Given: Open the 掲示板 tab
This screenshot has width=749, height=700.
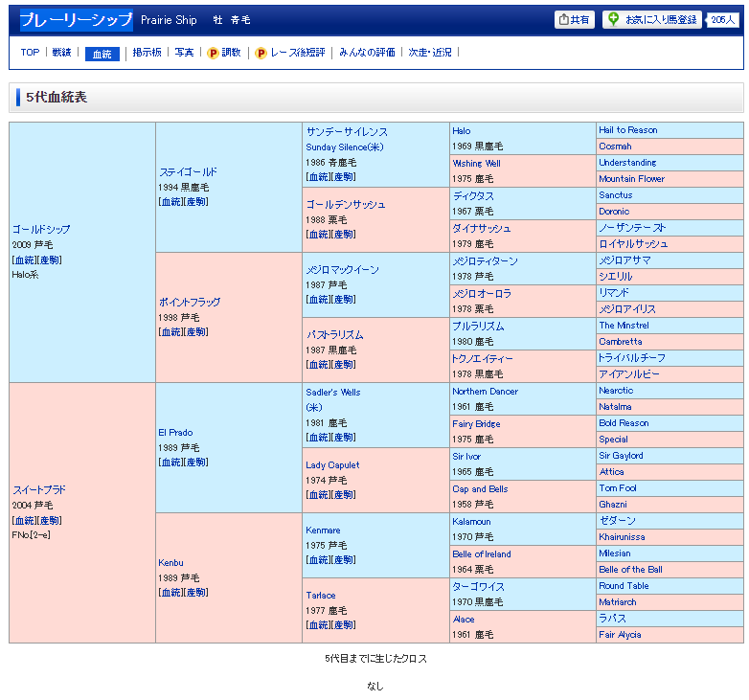Looking at the screenshot, I should point(147,53).
